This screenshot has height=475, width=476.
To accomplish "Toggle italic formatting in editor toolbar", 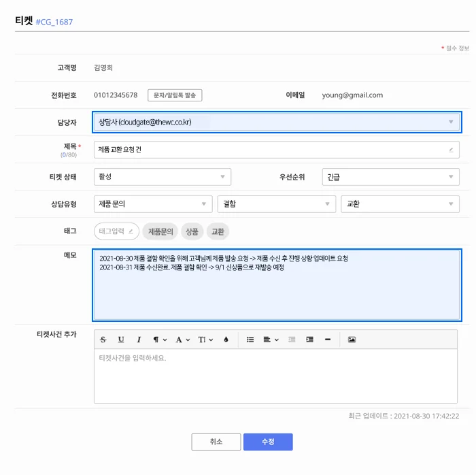I will tap(139, 340).
